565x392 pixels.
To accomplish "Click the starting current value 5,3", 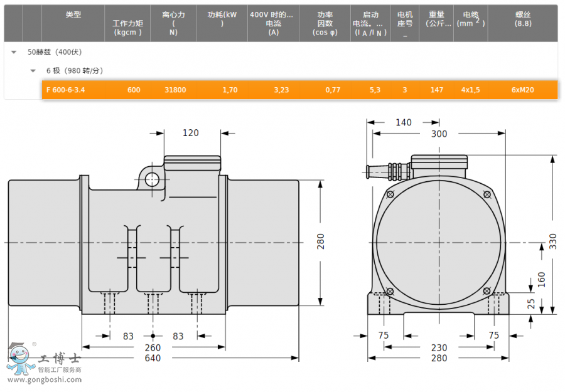I will [x=375, y=90].
